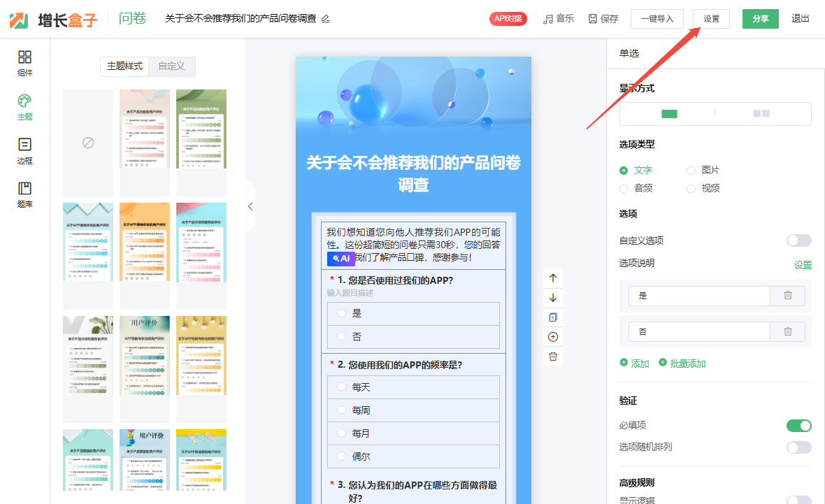Open the 题库 question bank panel

pos(24,194)
